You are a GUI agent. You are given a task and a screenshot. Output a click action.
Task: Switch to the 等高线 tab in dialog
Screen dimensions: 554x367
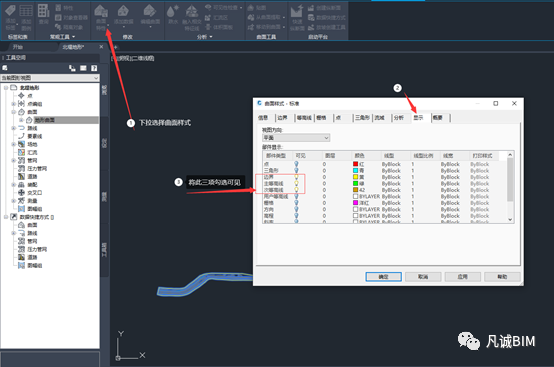304,118
